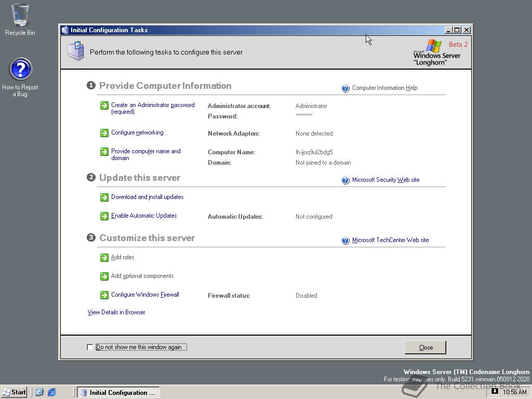The image size is (532, 399).
Task: Launch Internet Explorer from quick launch
Action: pyautogui.click(x=51, y=393)
